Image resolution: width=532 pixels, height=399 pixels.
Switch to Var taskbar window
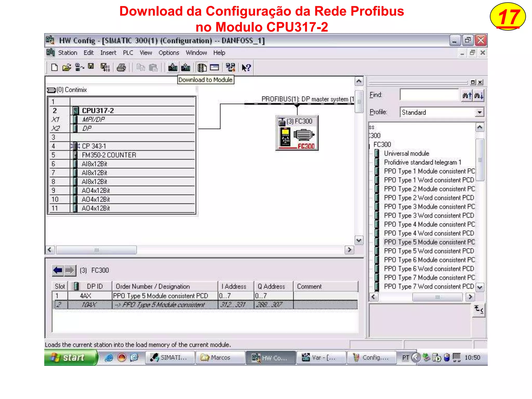(321, 358)
